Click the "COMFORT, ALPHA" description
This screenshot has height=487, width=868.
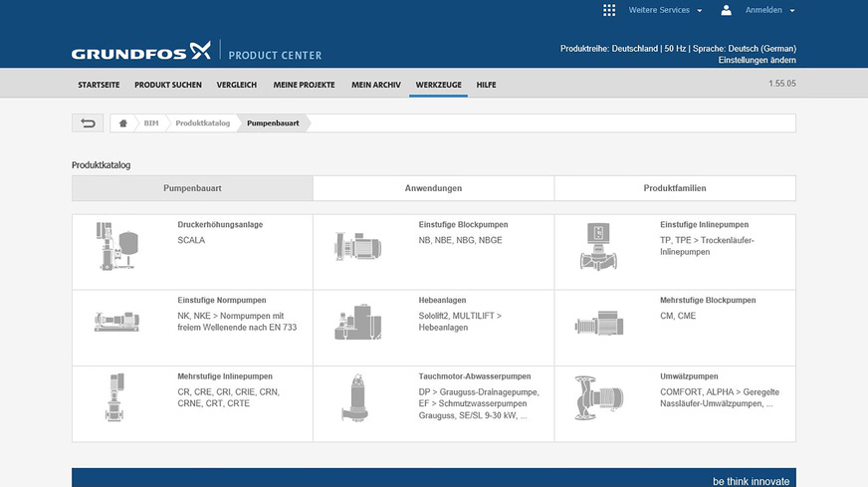click(x=719, y=397)
